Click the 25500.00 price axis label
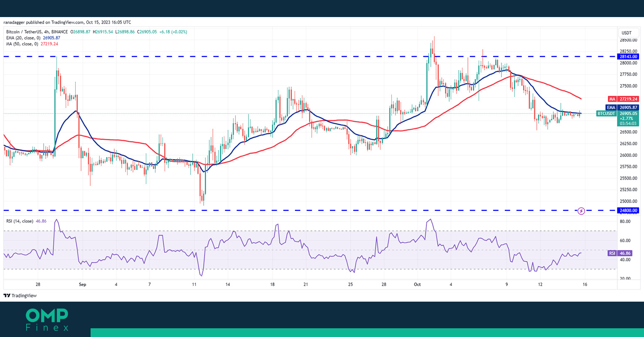 pos(629,178)
